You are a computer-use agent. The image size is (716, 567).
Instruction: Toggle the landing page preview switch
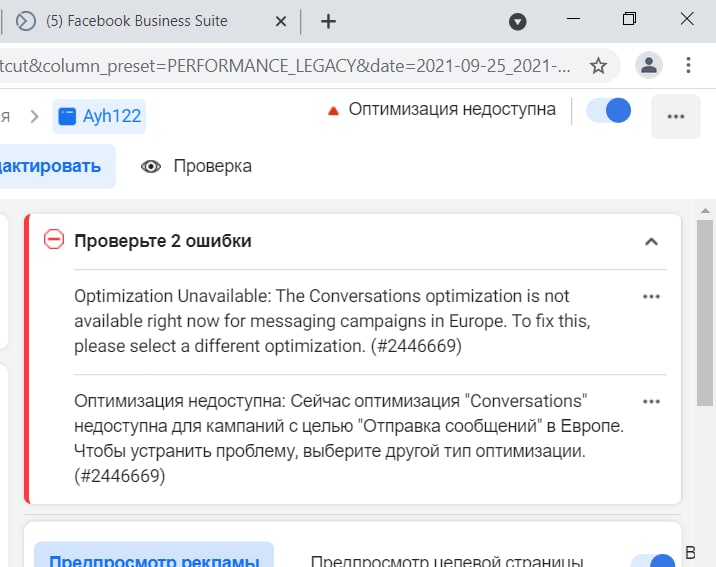coord(653,561)
